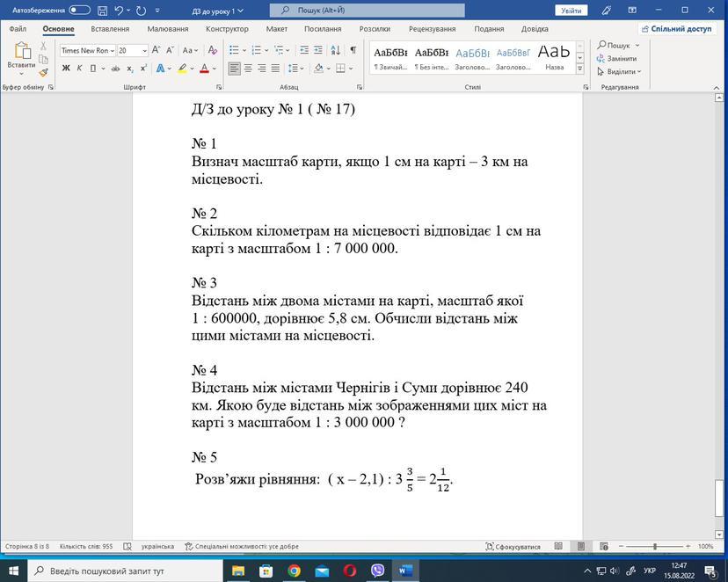Align the text left

pos(235,69)
